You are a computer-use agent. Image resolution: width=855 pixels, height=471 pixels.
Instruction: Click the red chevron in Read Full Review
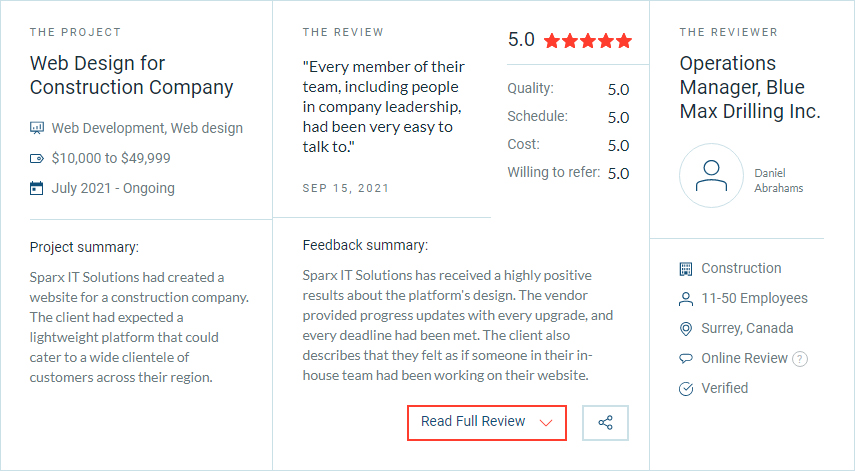[546, 423]
